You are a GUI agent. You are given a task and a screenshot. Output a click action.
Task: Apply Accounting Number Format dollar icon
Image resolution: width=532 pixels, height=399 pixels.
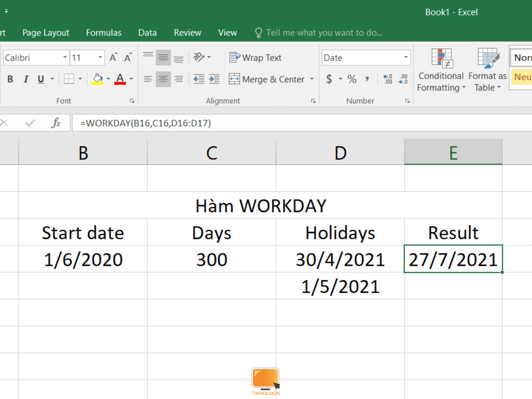click(x=329, y=79)
